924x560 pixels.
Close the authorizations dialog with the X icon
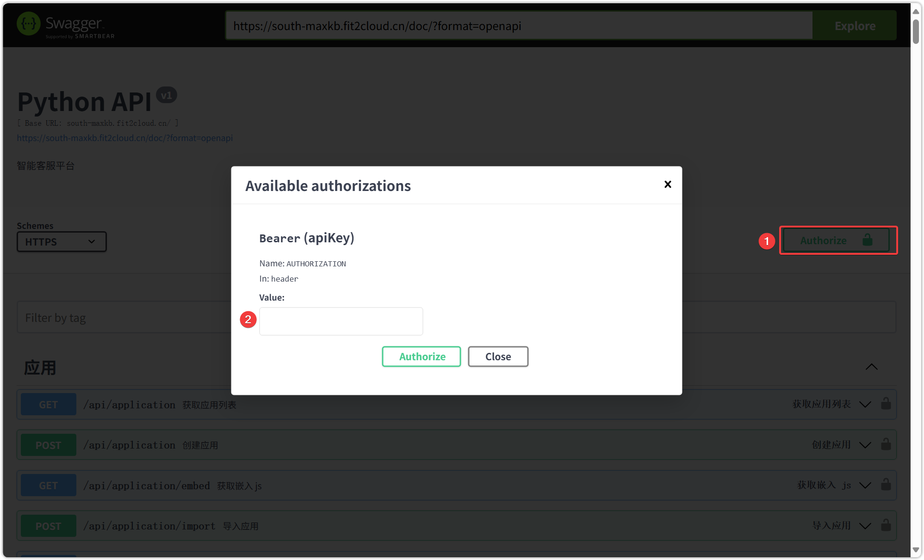(x=667, y=185)
